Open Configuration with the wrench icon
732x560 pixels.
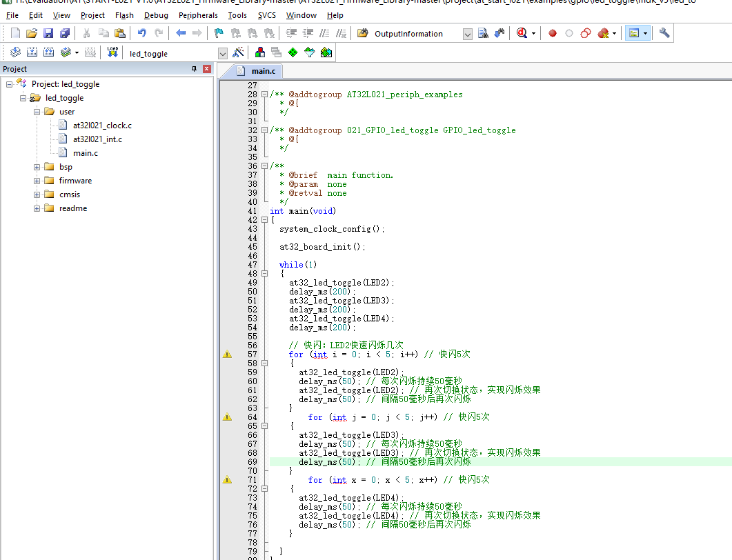click(664, 33)
